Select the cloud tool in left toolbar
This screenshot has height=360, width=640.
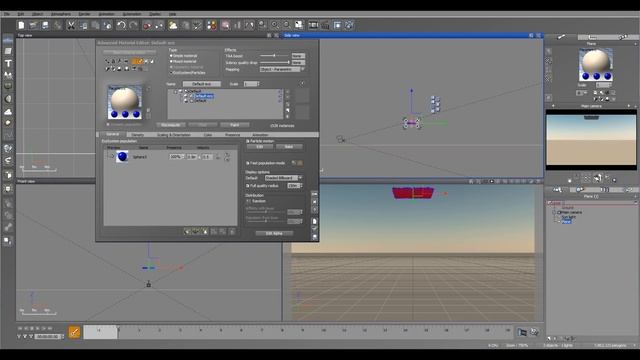[x=8, y=111]
